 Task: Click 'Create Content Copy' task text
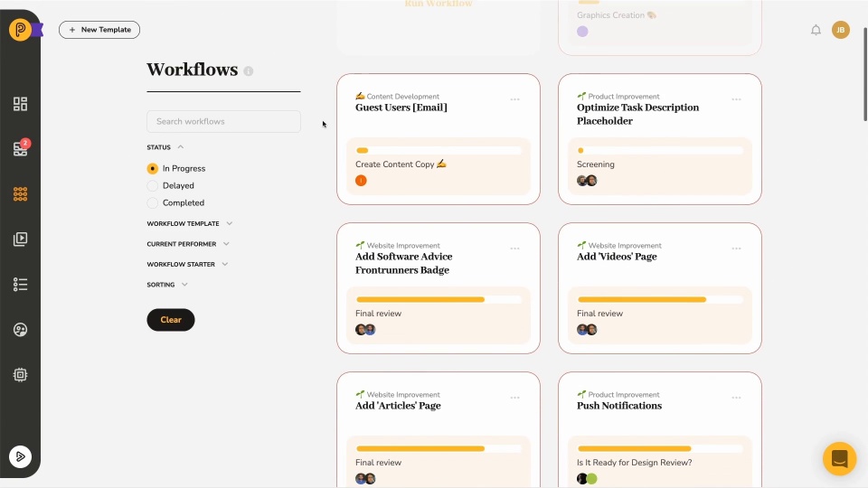[401, 164]
